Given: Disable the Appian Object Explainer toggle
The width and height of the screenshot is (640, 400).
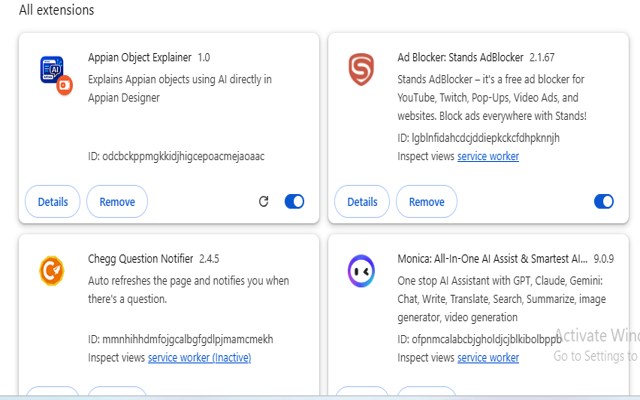Looking at the screenshot, I should click(294, 201).
